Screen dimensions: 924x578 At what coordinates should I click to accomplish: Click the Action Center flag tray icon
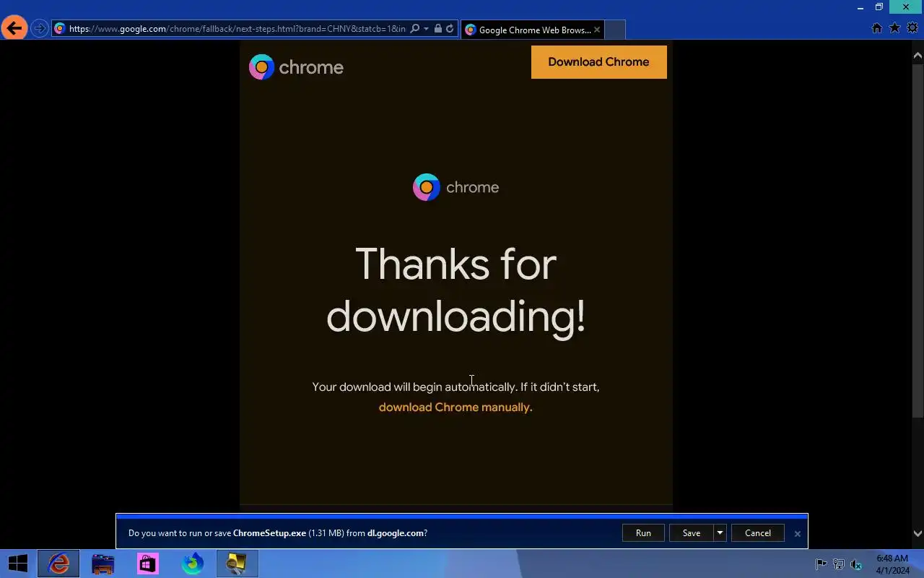click(821, 564)
